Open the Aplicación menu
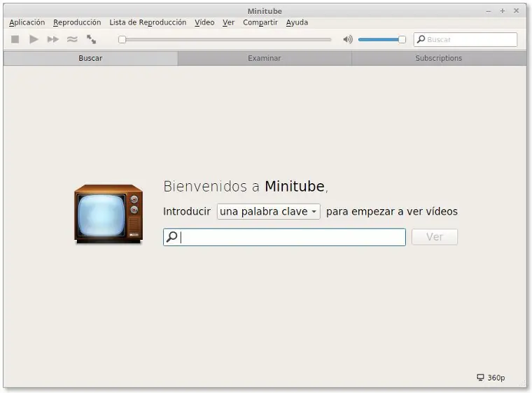Viewport: 532px width, 393px height. [x=27, y=22]
